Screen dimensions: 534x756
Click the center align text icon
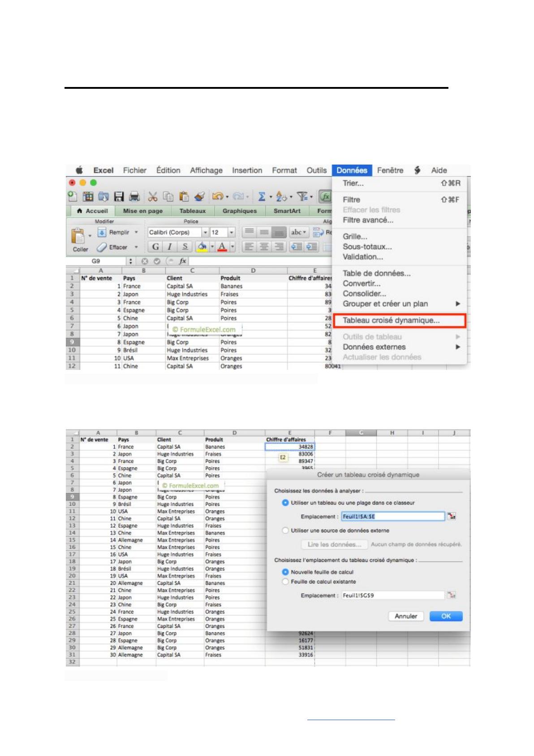tap(264, 247)
